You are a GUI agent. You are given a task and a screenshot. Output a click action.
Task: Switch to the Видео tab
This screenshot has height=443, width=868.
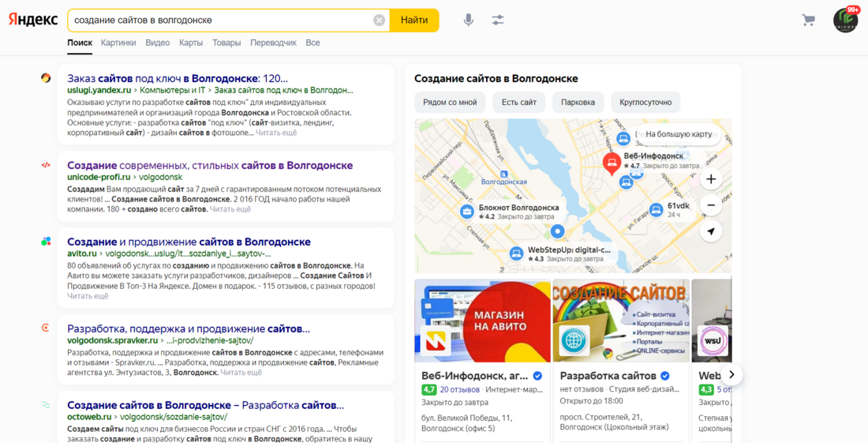click(x=157, y=43)
